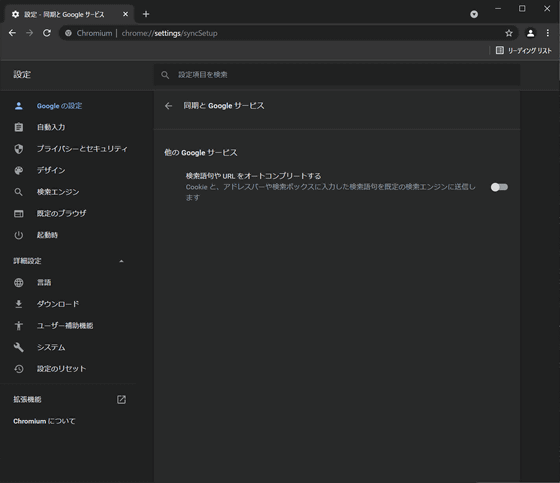Click the Chromium site info icon
The height and width of the screenshot is (483, 560).
68,33
